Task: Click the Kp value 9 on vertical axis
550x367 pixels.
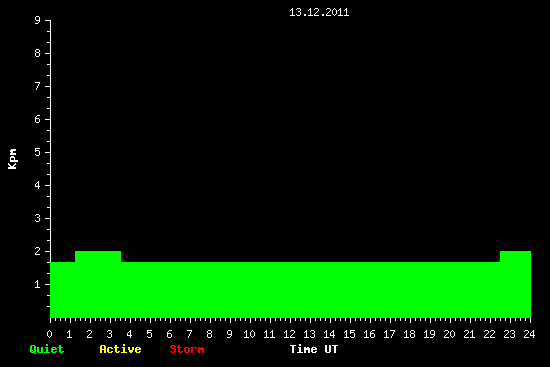Action: click(x=38, y=21)
